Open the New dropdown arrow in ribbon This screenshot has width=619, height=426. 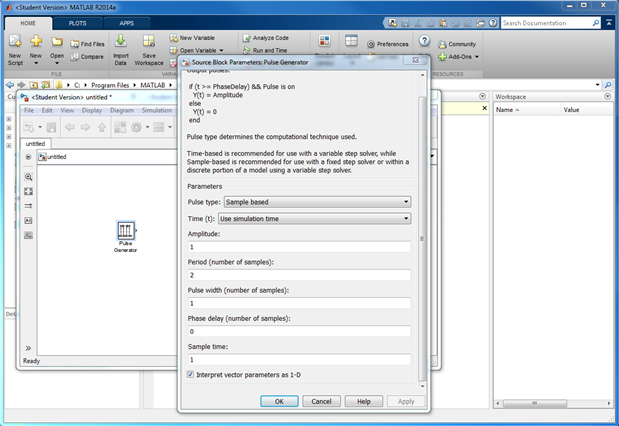click(36, 63)
